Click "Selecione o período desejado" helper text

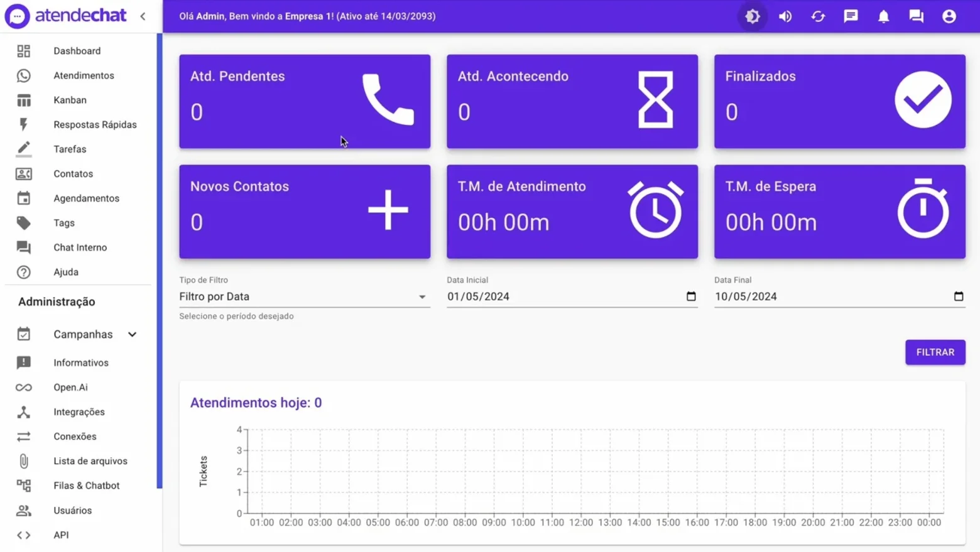[x=236, y=316]
